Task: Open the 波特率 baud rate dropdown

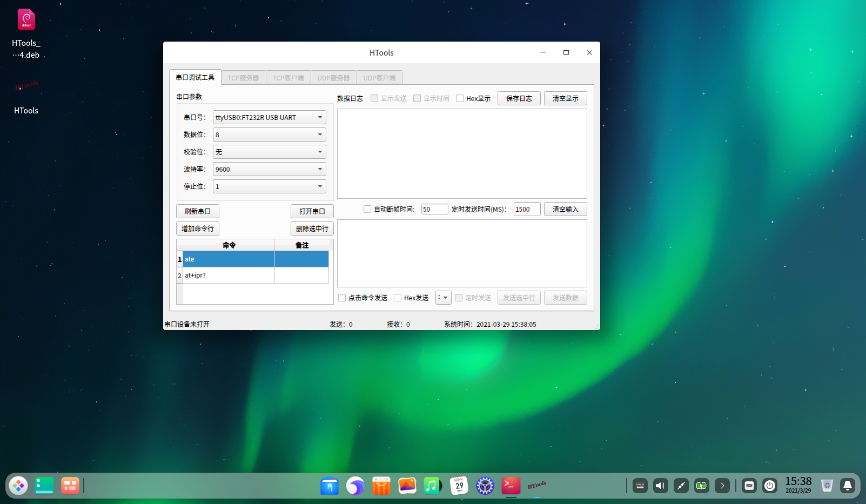Action: 269,169
